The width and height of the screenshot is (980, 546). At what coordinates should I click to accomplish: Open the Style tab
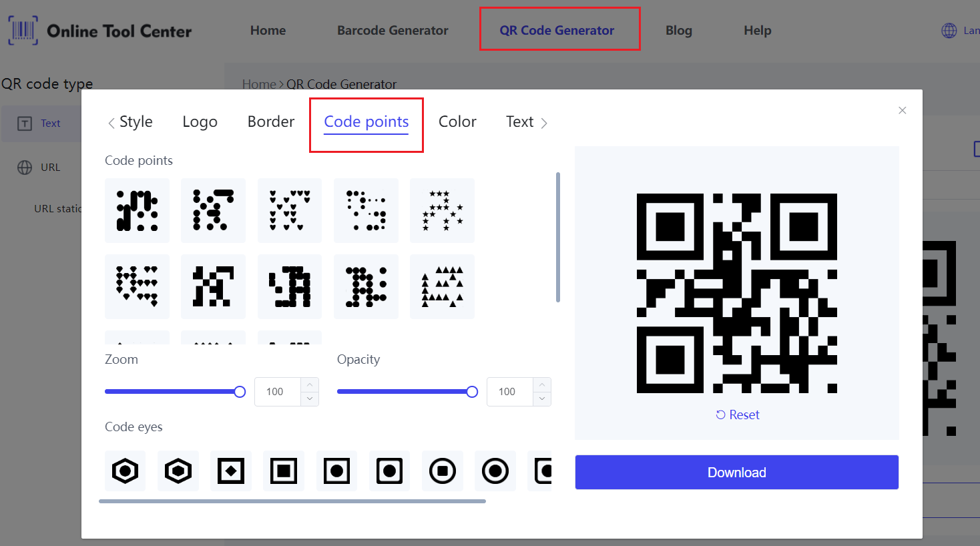[x=136, y=121]
